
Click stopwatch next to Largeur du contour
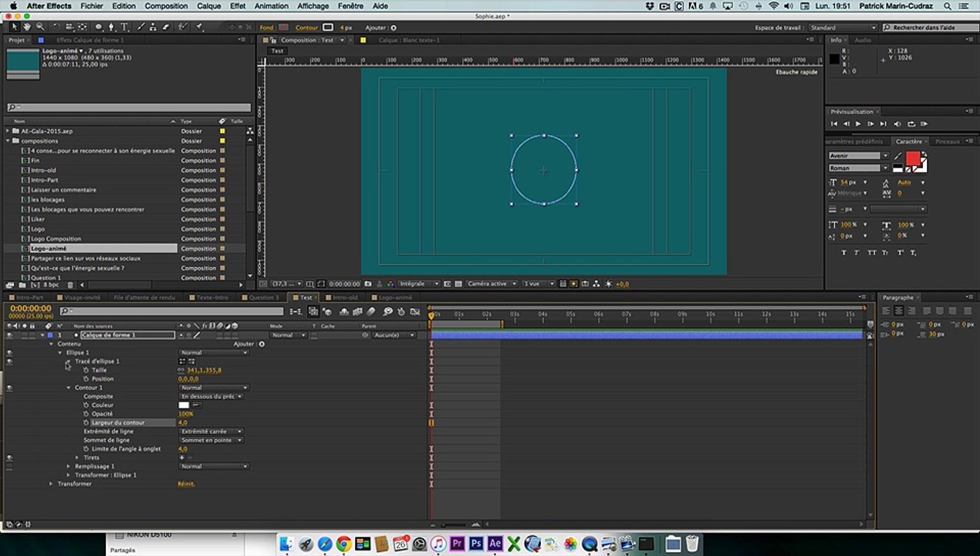tap(86, 422)
